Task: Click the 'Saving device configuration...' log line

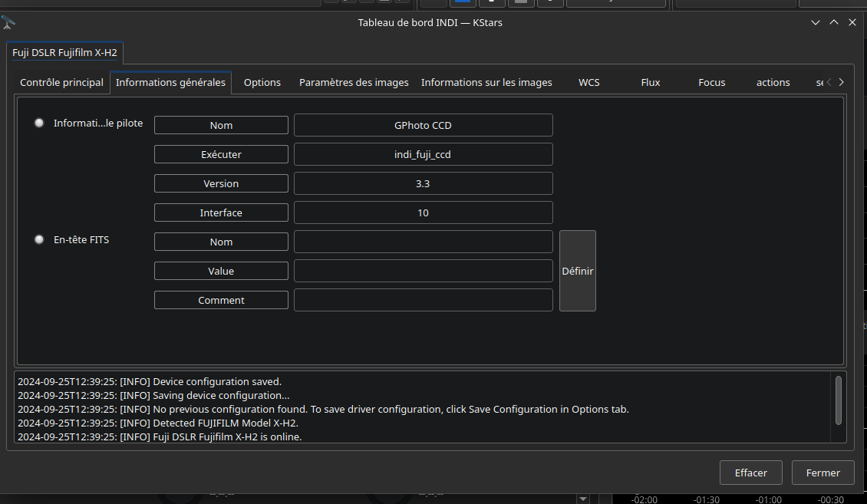Action: pos(153,395)
